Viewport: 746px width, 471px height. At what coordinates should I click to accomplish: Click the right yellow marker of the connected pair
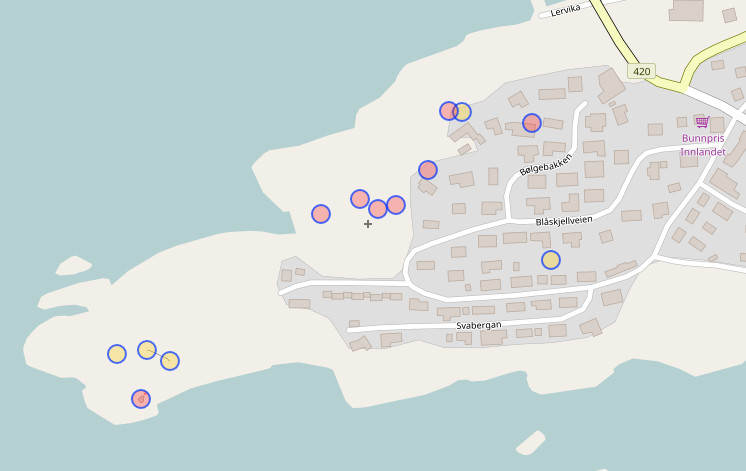coord(170,361)
